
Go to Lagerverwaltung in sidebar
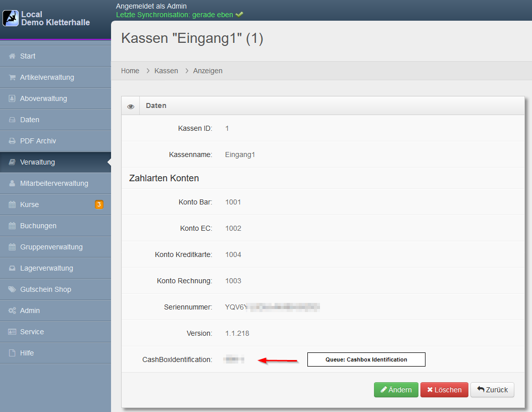coord(46,268)
